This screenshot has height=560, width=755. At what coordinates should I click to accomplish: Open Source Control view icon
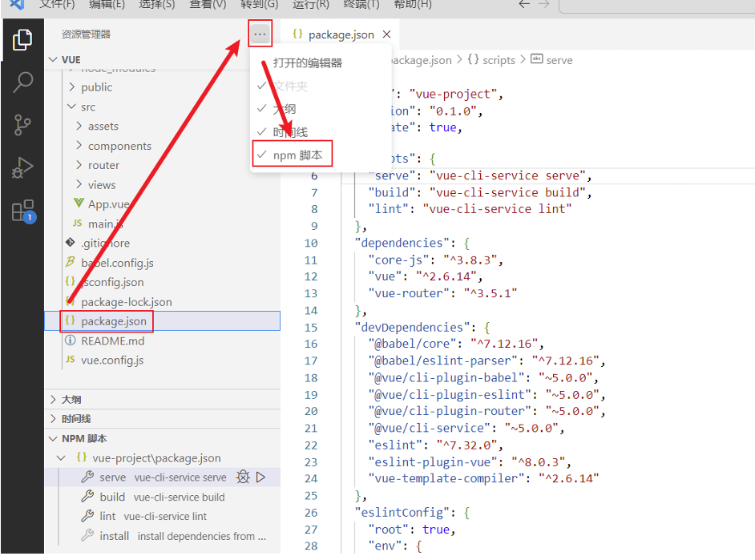(x=22, y=125)
